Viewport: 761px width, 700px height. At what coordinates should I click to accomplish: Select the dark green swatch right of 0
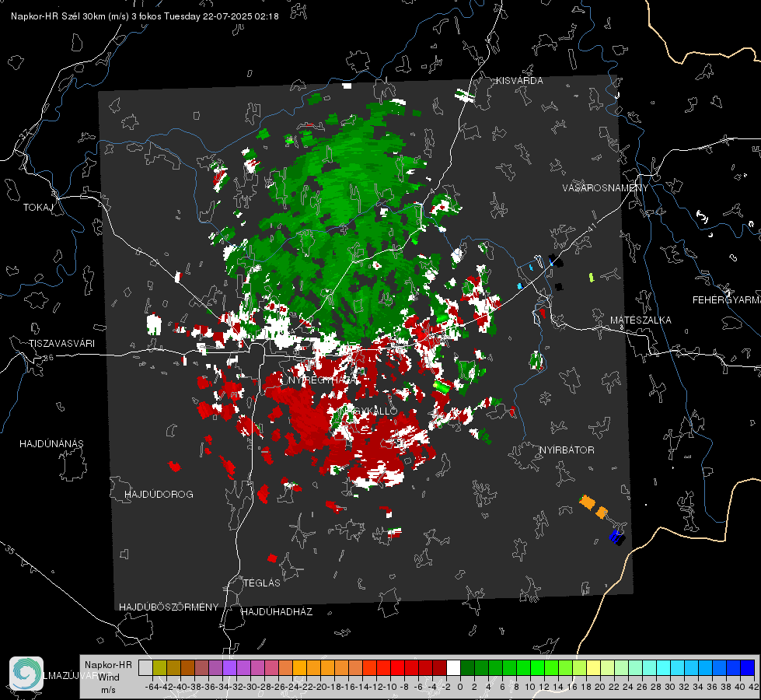pyautogui.click(x=467, y=667)
